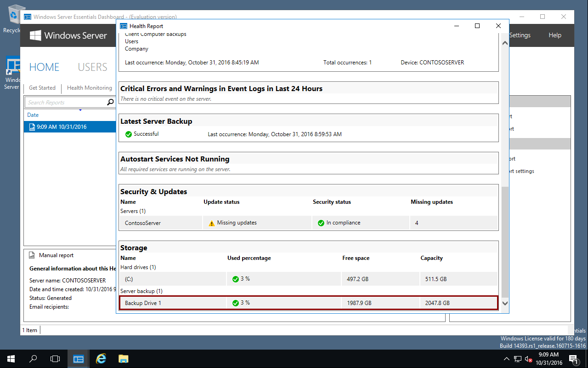Click the Server name: CONTOSOSERVER text
Screen dimensions: 588x368
click(68, 281)
